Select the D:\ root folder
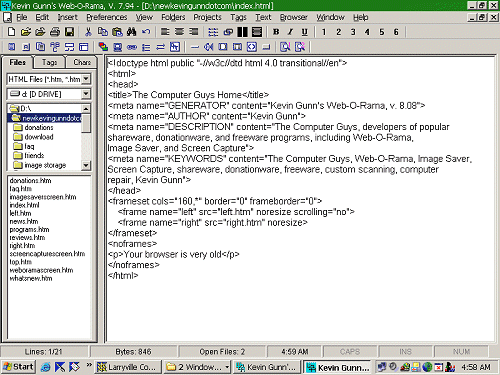Screen dimensions: 500x375 tap(25, 109)
